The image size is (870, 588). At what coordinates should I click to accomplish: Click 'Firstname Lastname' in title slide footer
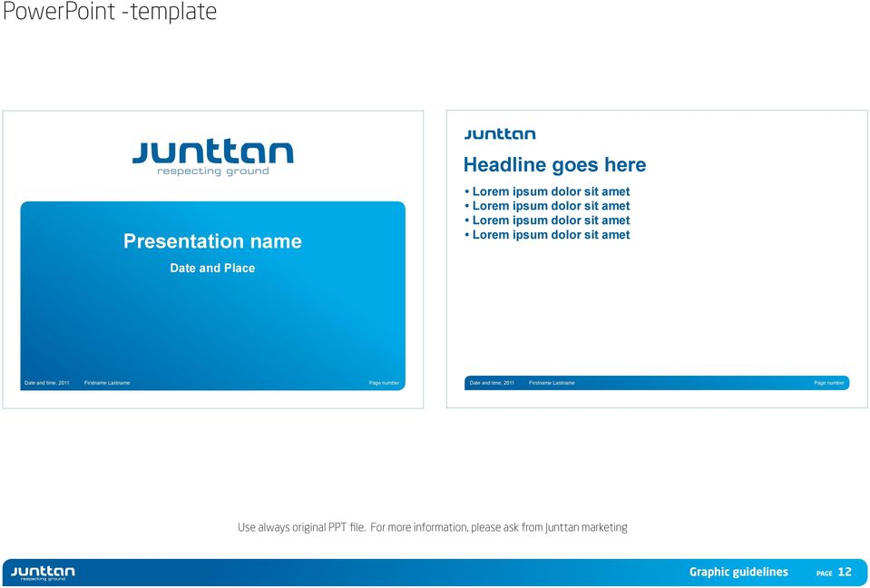tap(107, 383)
